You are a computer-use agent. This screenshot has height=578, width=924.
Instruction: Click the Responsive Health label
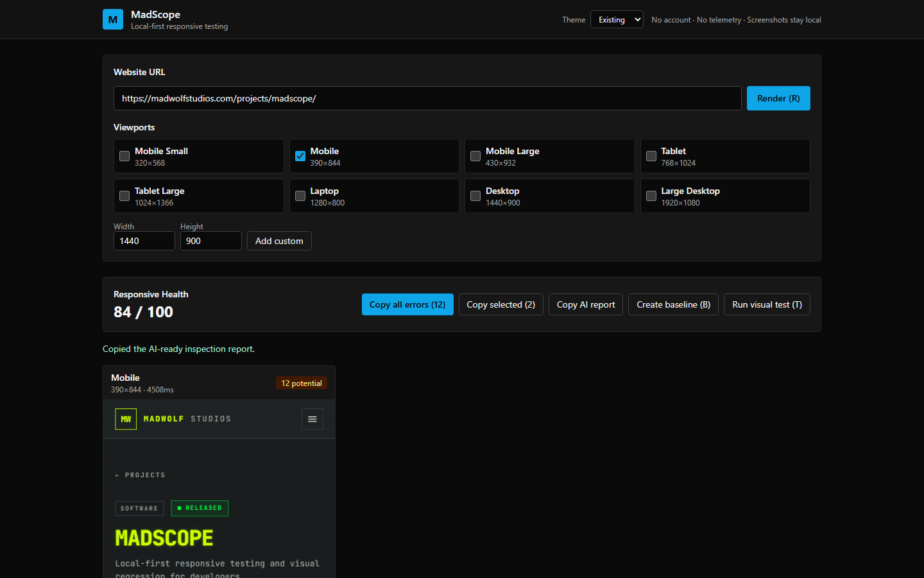click(151, 294)
